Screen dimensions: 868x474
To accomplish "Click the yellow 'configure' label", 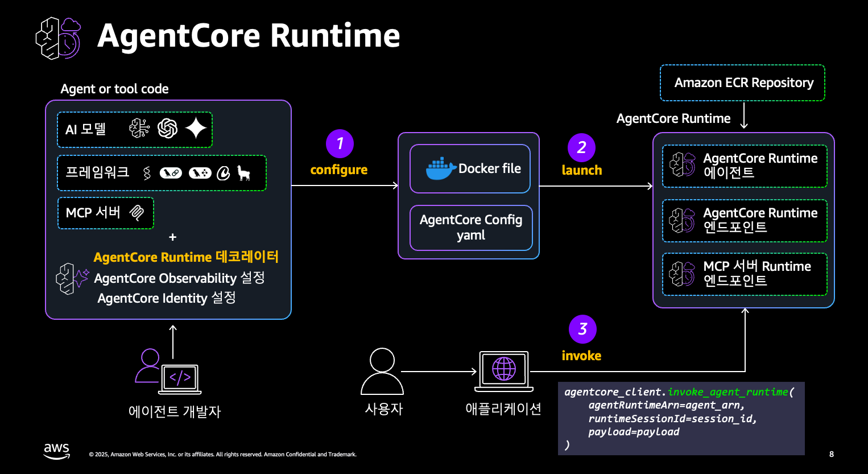I will (339, 170).
